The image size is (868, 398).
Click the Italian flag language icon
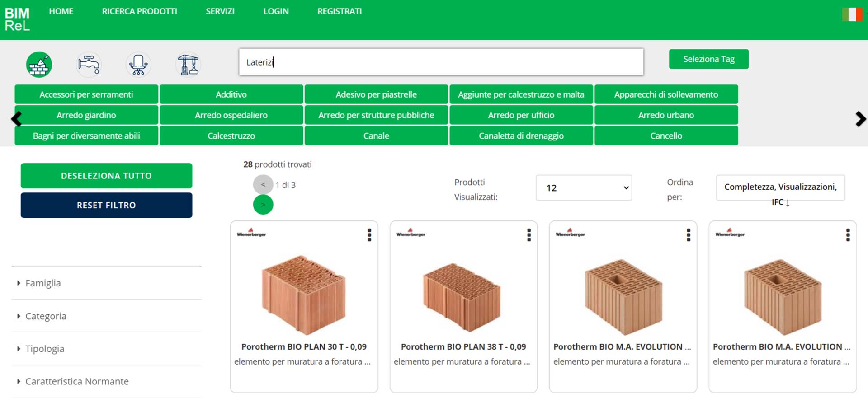[852, 14]
